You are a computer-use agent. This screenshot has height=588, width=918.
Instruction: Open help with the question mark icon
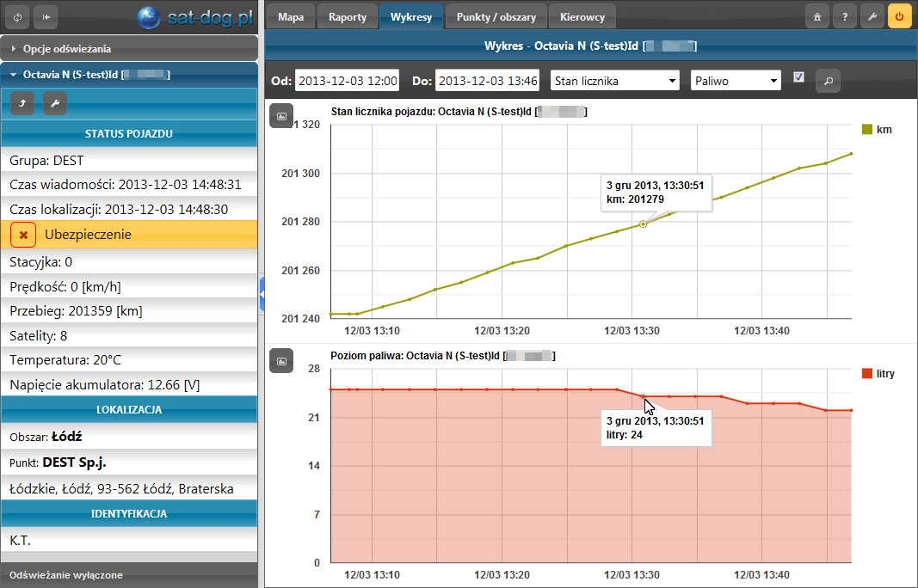[844, 16]
